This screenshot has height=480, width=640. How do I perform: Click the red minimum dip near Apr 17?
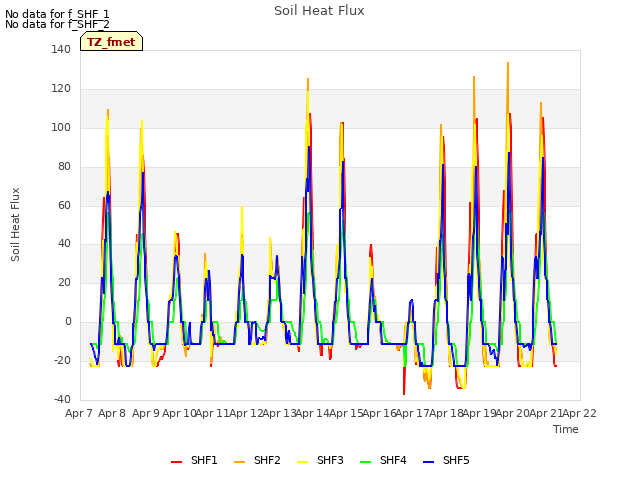[404, 393]
